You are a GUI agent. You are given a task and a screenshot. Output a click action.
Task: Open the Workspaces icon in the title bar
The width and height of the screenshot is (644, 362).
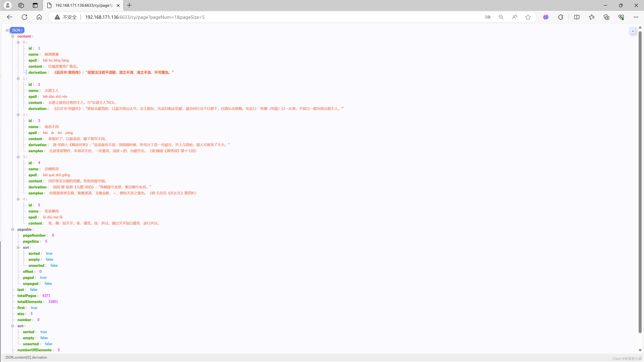(21, 5)
